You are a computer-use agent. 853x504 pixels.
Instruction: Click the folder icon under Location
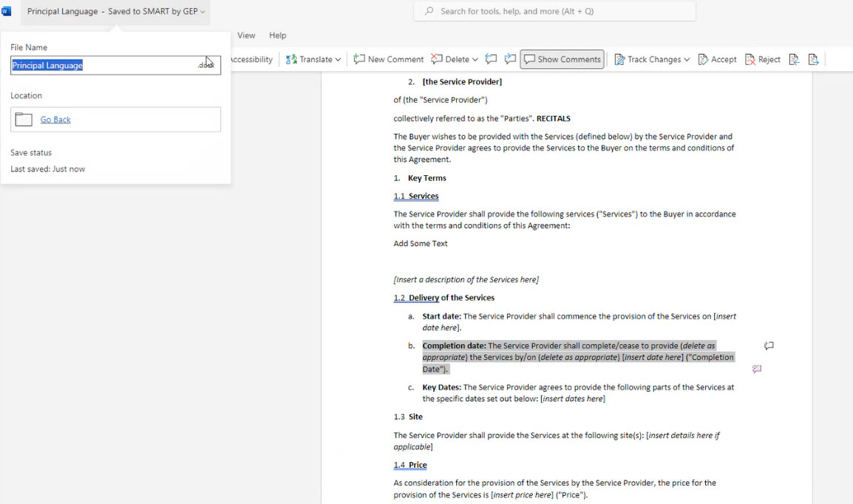pos(24,120)
